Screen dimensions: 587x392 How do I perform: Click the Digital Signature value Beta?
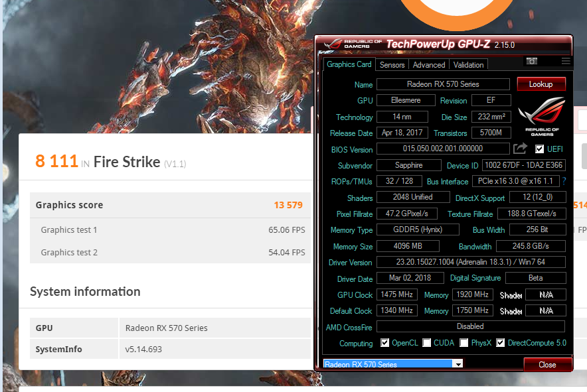click(535, 278)
